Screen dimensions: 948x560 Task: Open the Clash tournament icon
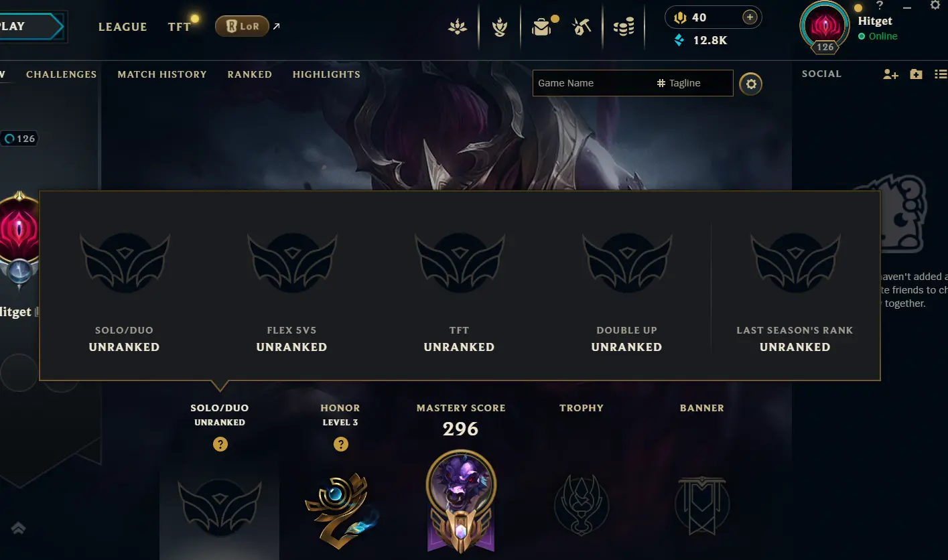coord(499,27)
